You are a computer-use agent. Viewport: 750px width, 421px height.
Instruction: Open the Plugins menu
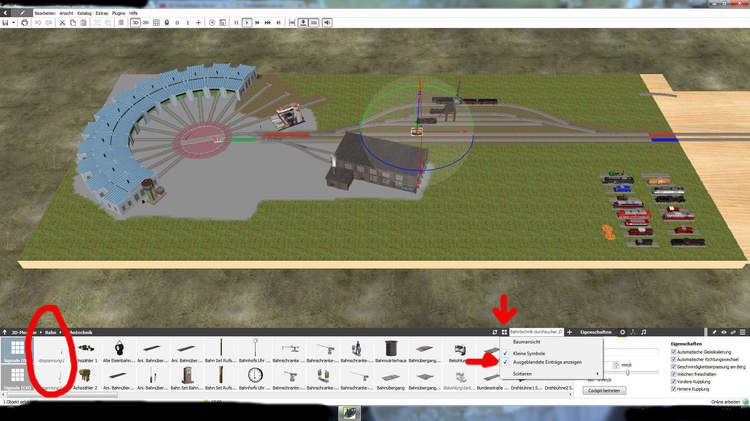118,13
